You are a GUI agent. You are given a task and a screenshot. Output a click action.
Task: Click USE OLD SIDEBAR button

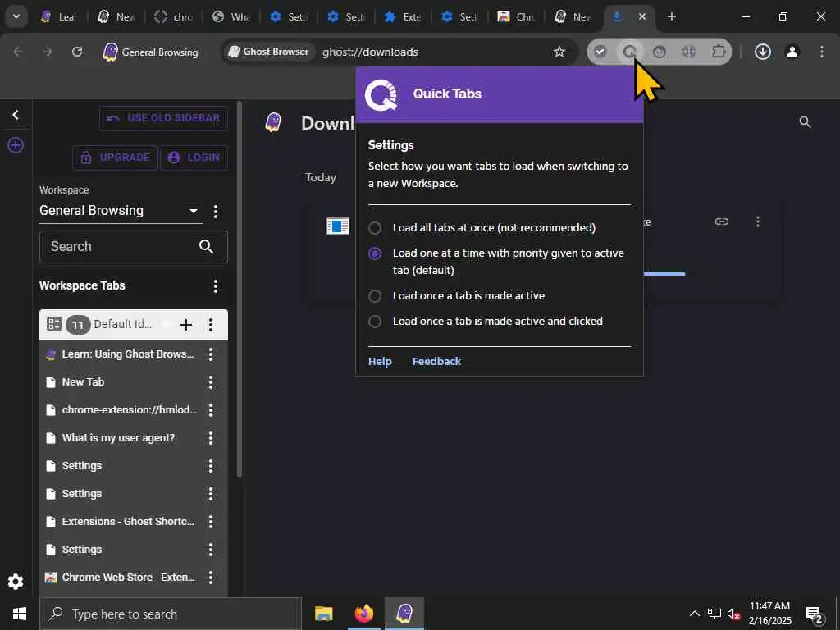click(163, 118)
